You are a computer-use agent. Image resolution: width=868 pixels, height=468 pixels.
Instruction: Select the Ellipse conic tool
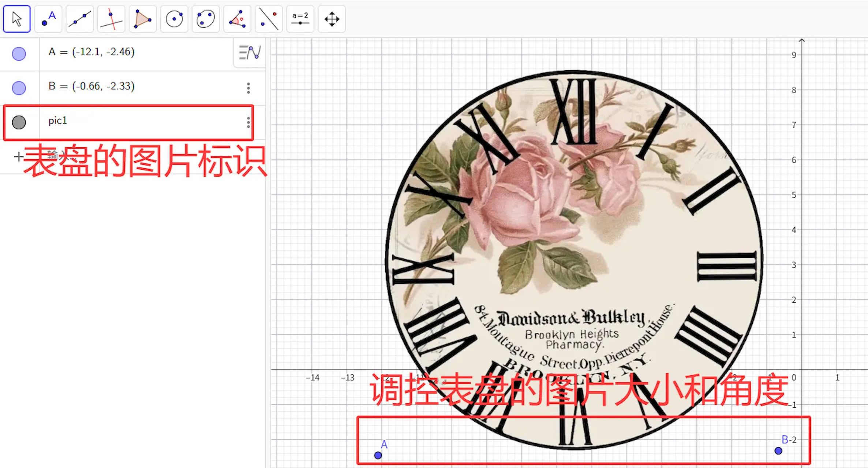click(206, 19)
